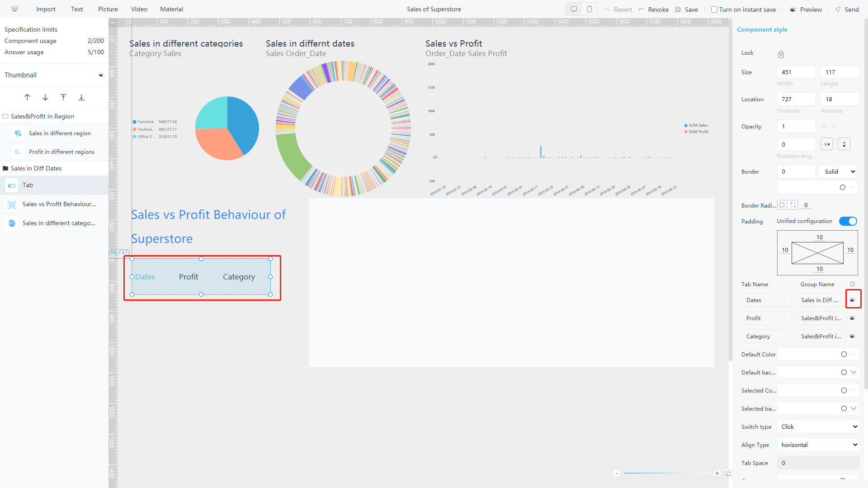The height and width of the screenshot is (488, 868).
Task: Zoom out canvas with minus button
Action: (x=617, y=473)
